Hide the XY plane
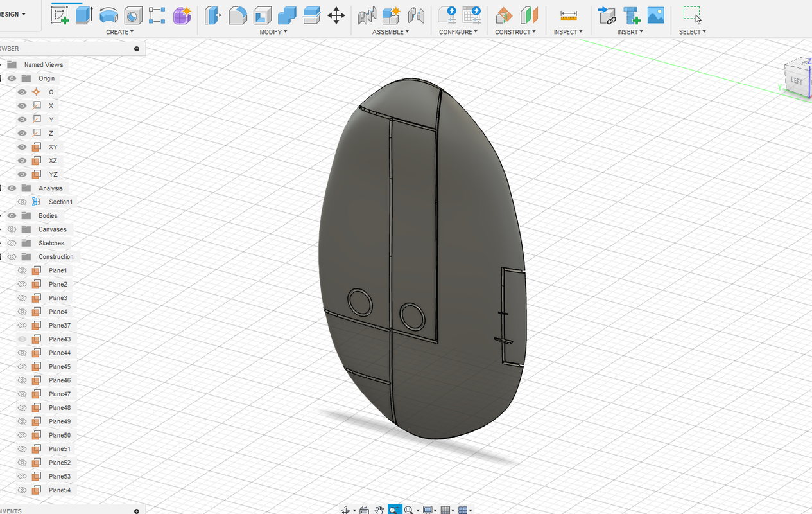The height and width of the screenshot is (514, 812). (22, 146)
